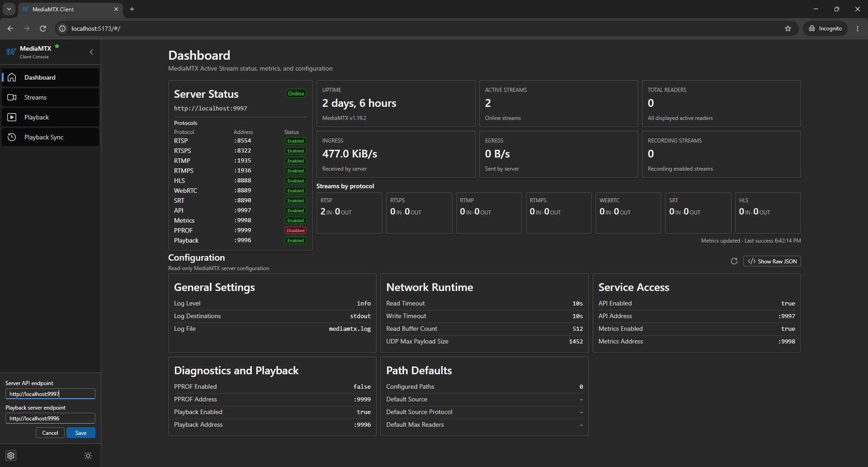Click the :1935 RTMP address

[243, 161]
